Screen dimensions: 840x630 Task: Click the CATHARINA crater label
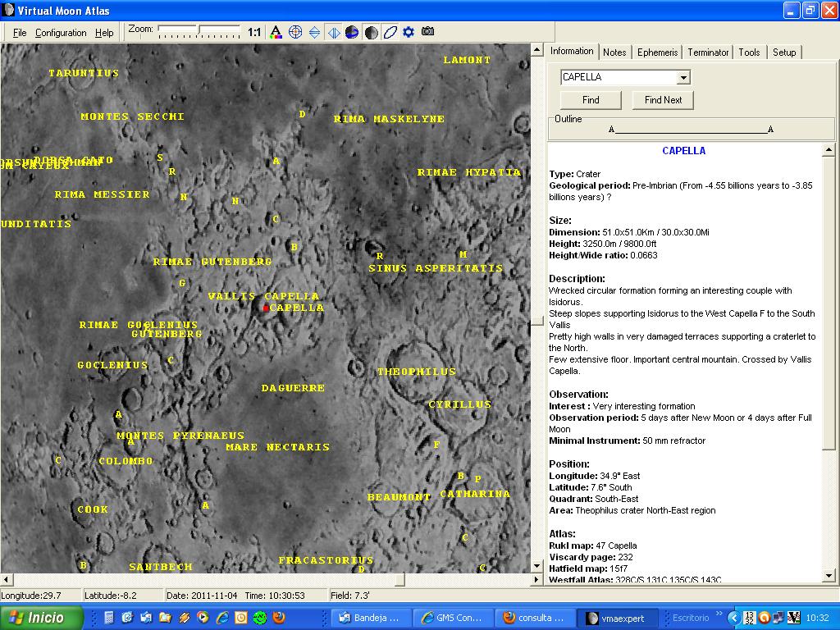pos(475,494)
